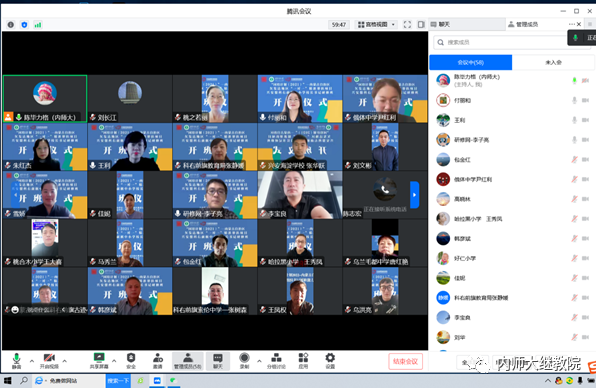Open the 应用 apps icon
This screenshot has height=390, width=599.
click(303, 361)
